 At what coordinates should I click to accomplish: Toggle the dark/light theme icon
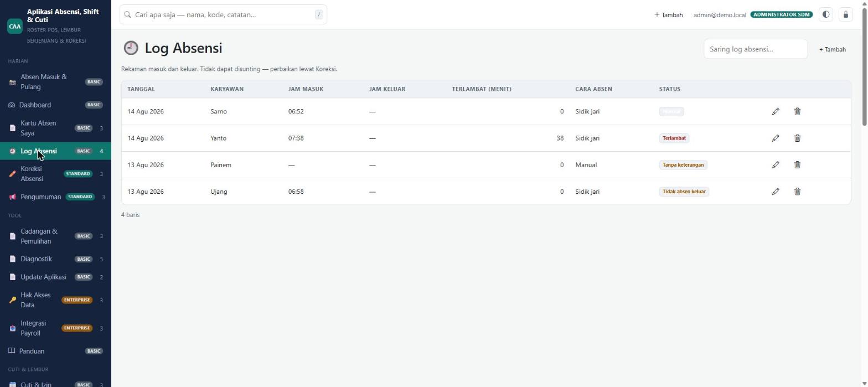click(x=825, y=14)
